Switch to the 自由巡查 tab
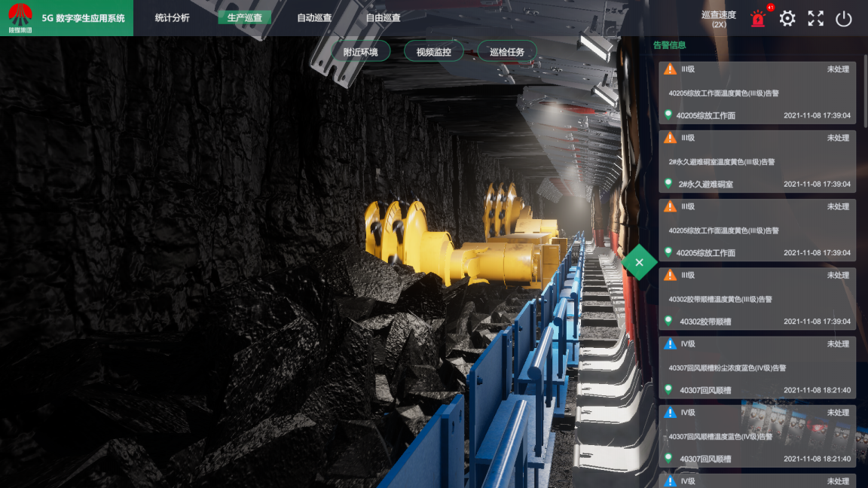Screen dimensions: 868x488 point(384,17)
